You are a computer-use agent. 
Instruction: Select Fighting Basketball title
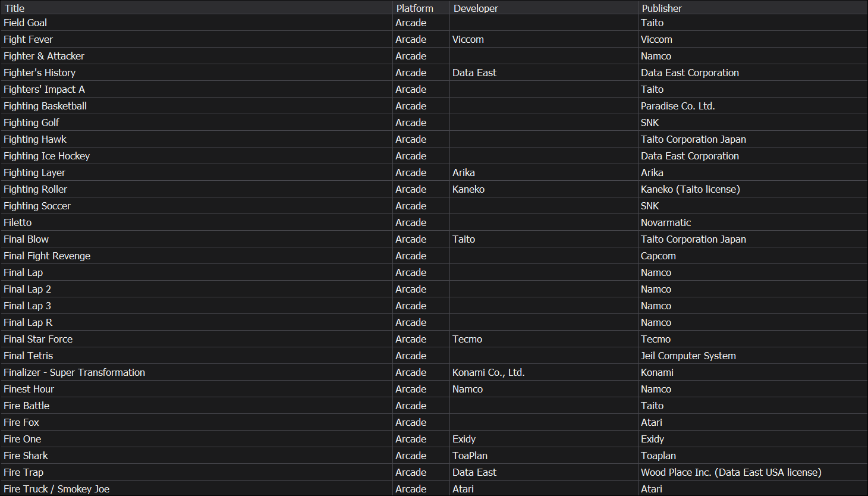pos(45,106)
